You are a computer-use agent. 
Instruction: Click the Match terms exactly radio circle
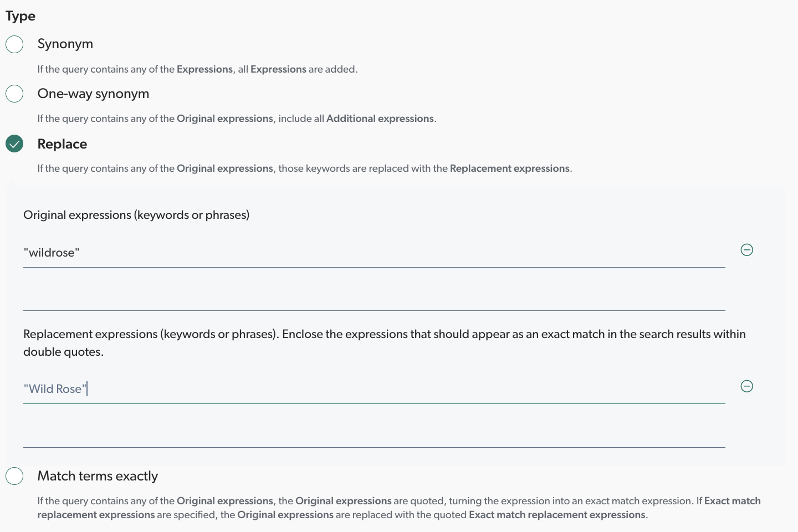pos(14,475)
